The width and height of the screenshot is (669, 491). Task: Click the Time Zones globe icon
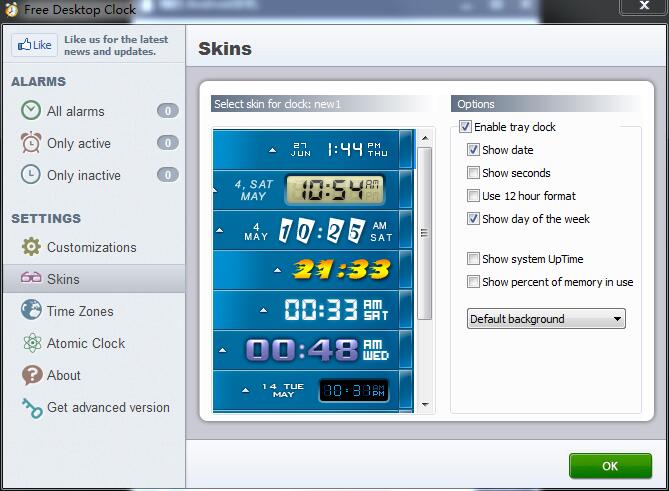[x=31, y=311]
